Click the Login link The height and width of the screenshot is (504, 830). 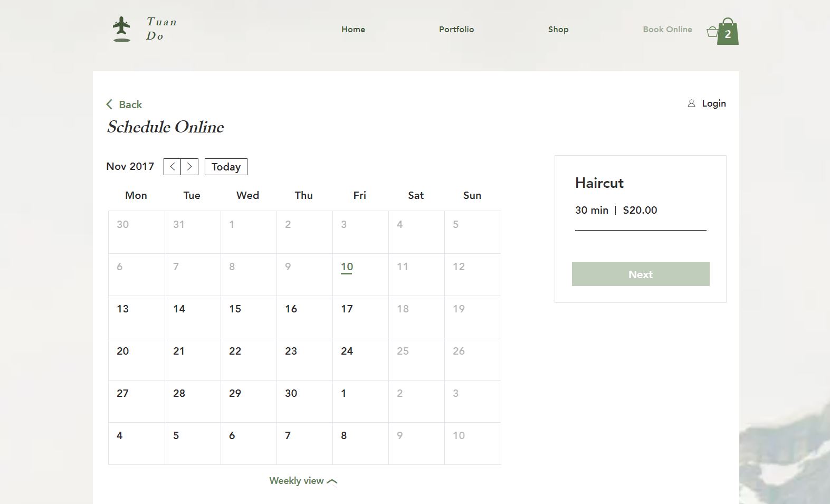click(x=714, y=103)
